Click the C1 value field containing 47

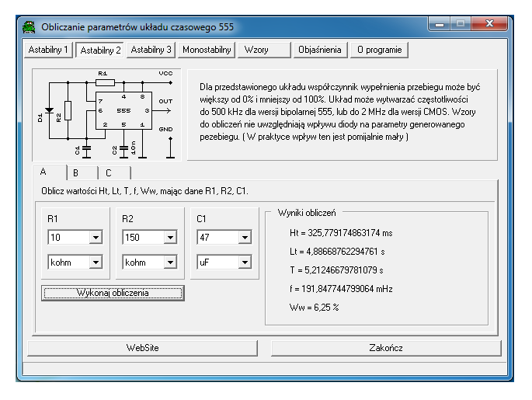pyautogui.click(x=218, y=237)
